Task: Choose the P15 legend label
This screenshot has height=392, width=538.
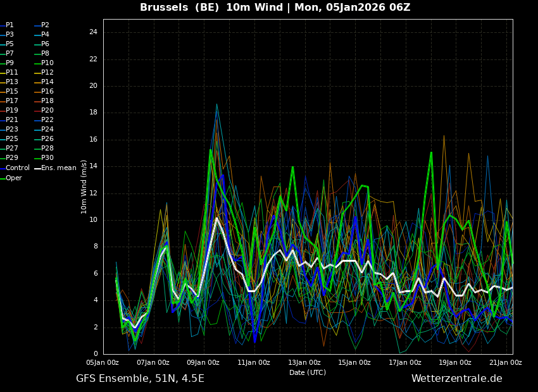Action: point(9,92)
